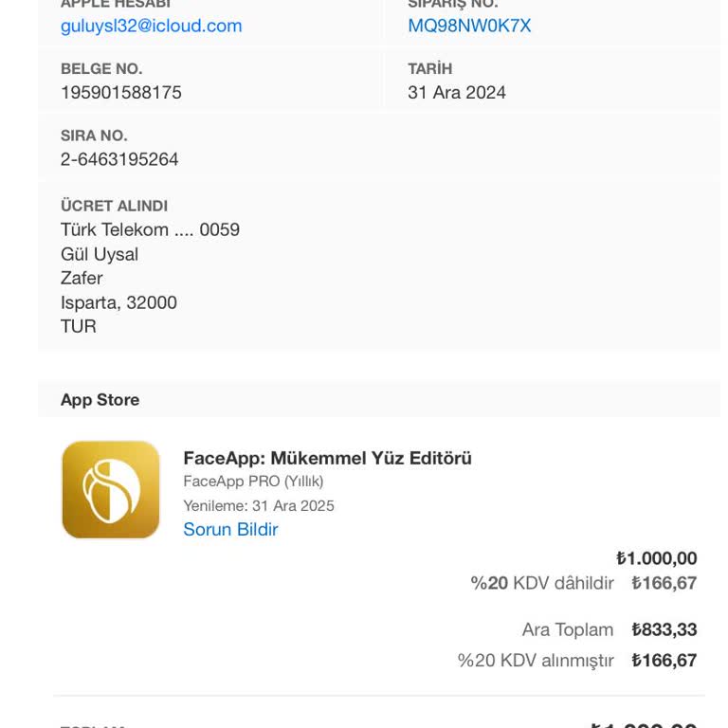Viewport: 728px width, 728px height.
Task: Click the Türk Telekom .... 0059 payment line
Action: click(x=150, y=229)
